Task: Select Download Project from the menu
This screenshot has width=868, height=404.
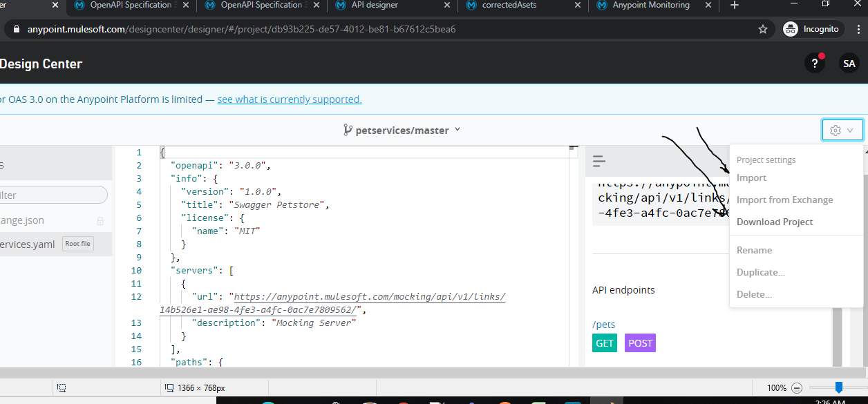Action: (x=775, y=222)
